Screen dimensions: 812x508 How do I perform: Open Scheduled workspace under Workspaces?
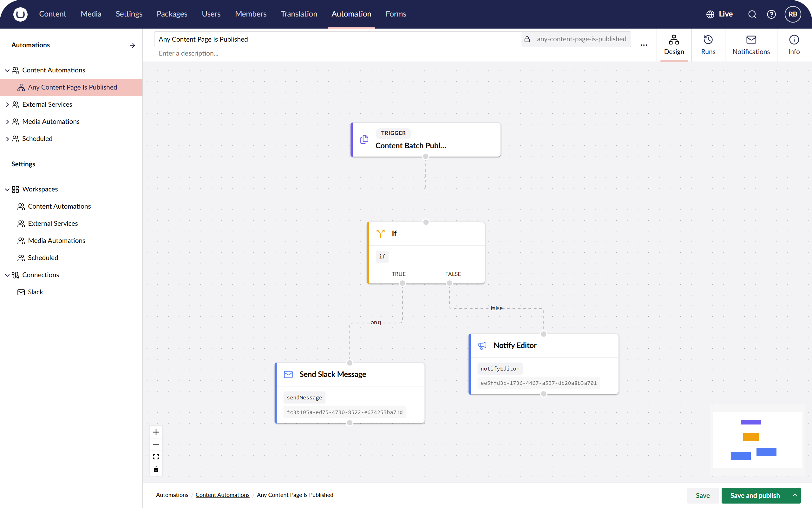(x=71, y=258)
